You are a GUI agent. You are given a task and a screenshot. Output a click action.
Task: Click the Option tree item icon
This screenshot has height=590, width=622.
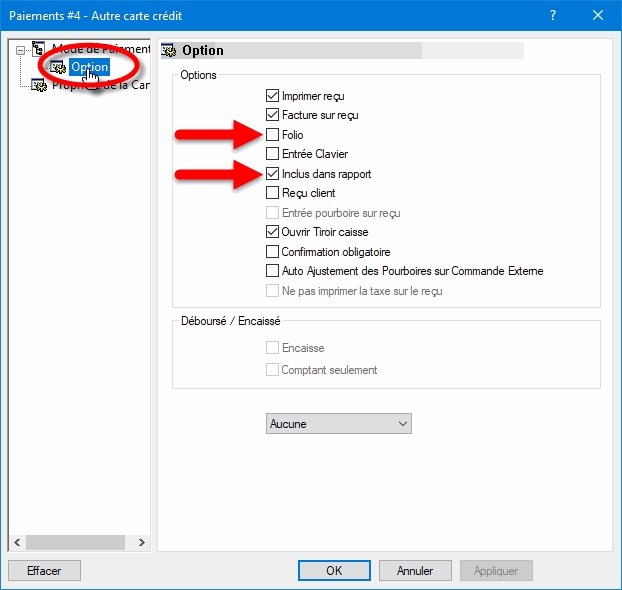(58, 67)
